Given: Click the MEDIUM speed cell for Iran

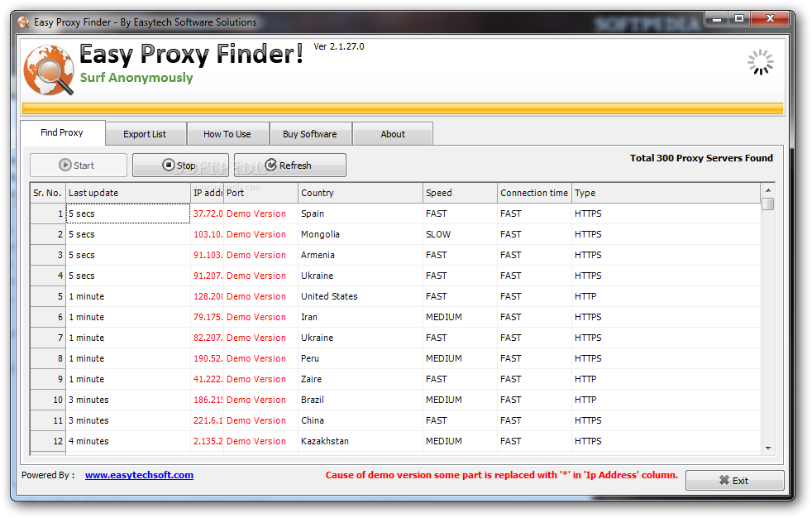Looking at the screenshot, I should (460, 317).
